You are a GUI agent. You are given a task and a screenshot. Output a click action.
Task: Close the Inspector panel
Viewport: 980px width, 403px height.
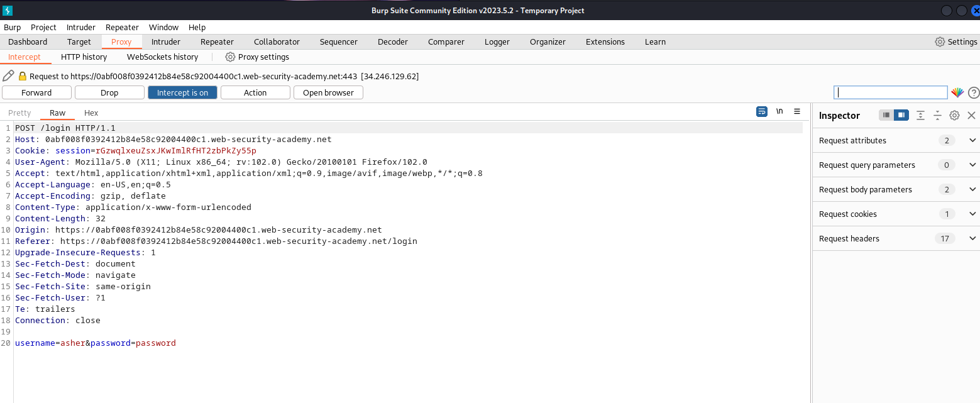pyautogui.click(x=971, y=115)
